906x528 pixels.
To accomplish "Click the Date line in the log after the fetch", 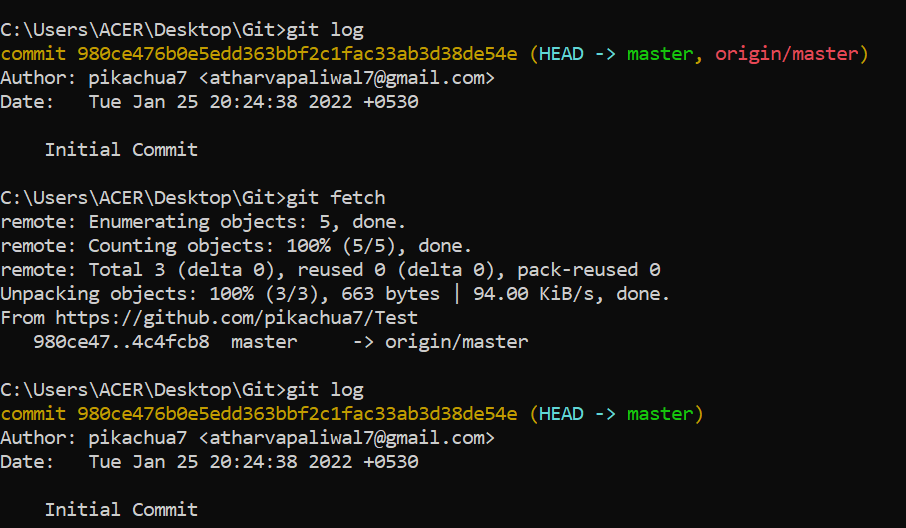I will 209,462.
